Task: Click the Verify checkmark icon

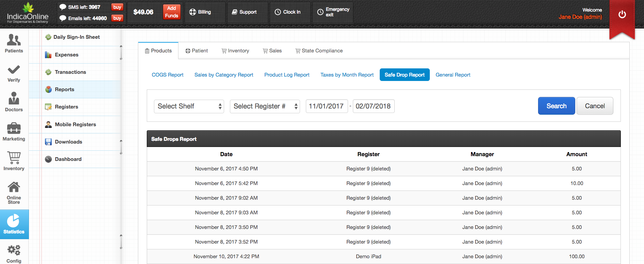Action: pyautogui.click(x=14, y=70)
